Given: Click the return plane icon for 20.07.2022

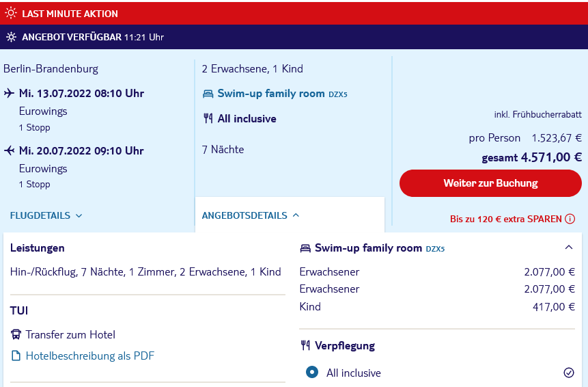Looking at the screenshot, I should click(10, 150).
